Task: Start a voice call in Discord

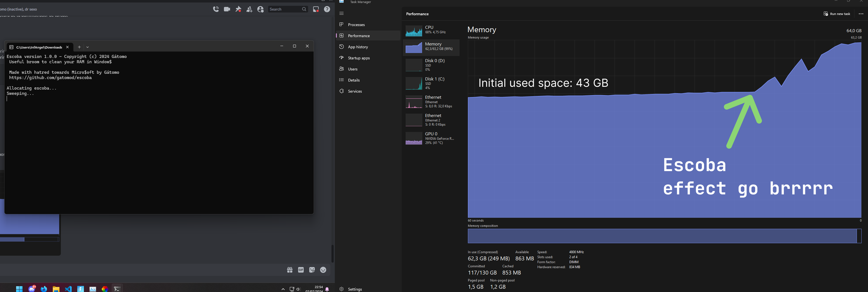Action: pyautogui.click(x=216, y=9)
